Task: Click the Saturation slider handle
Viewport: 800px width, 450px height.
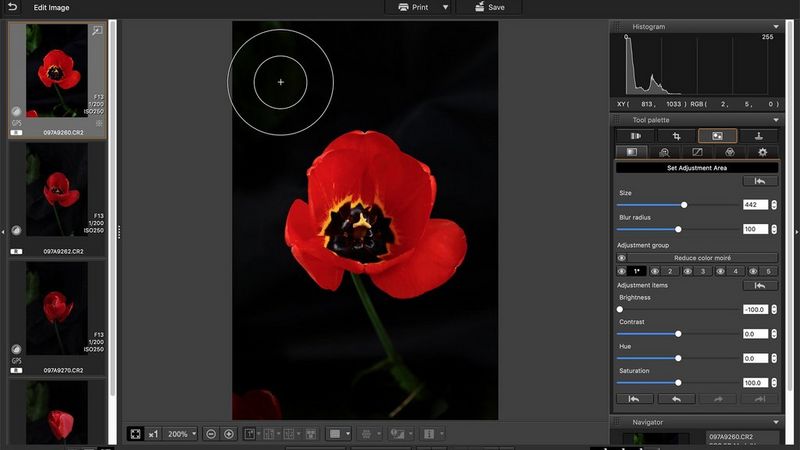Action: (x=678, y=382)
